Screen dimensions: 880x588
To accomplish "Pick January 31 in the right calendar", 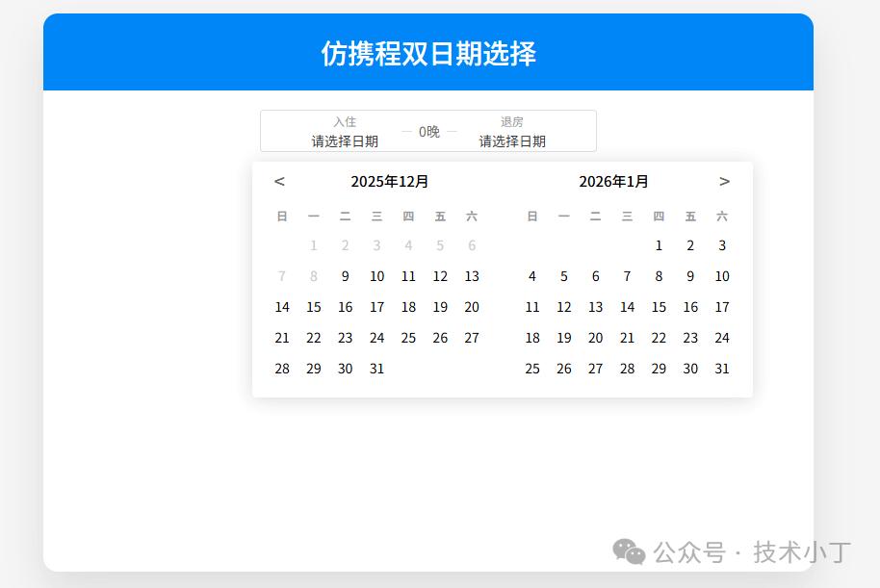I will tap(722, 369).
